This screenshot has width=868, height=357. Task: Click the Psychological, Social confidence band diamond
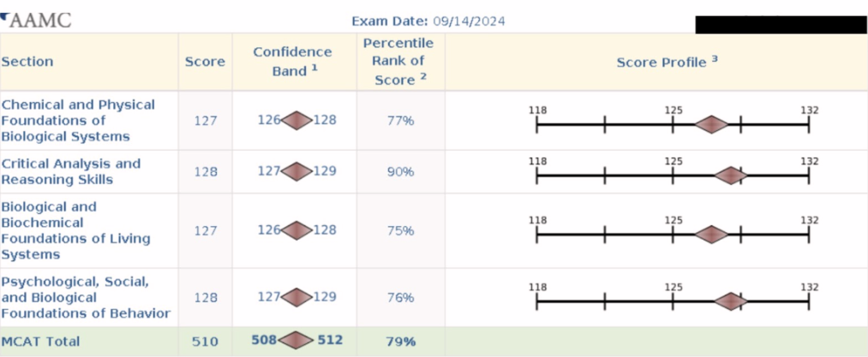pyautogui.click(x=296, y=297)
